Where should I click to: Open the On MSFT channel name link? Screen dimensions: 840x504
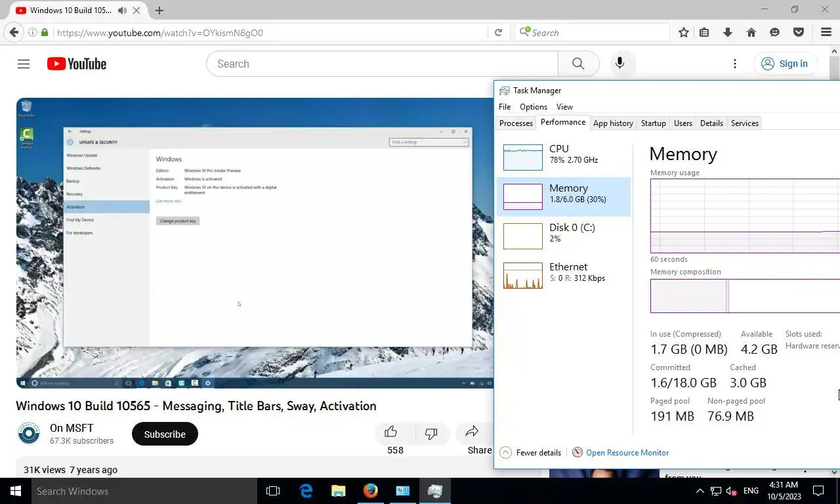(72, 428)
